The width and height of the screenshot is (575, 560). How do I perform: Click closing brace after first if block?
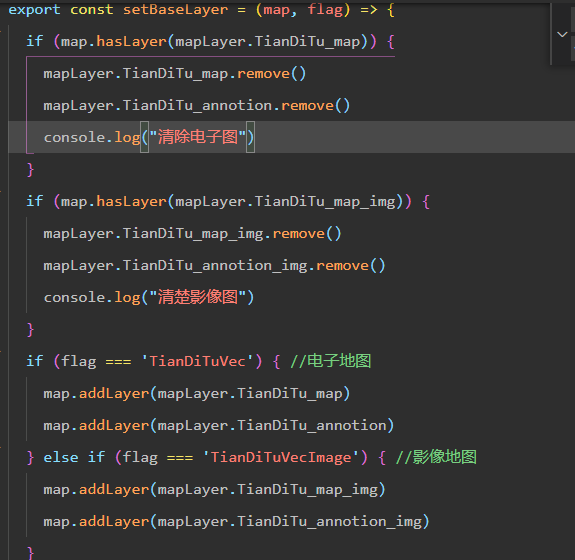[x=30, y=170]
